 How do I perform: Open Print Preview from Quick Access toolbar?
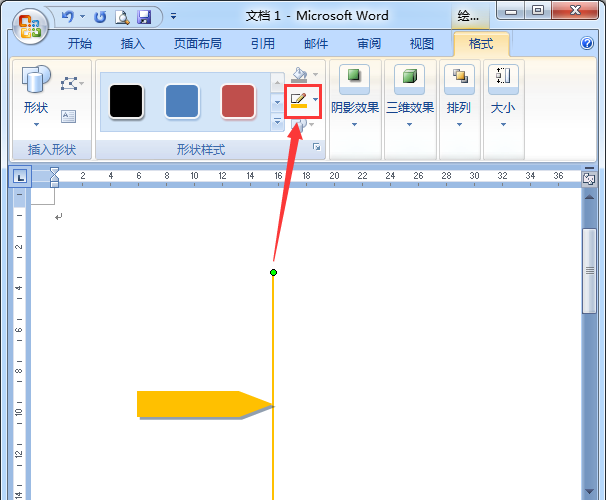pos(122,17)
